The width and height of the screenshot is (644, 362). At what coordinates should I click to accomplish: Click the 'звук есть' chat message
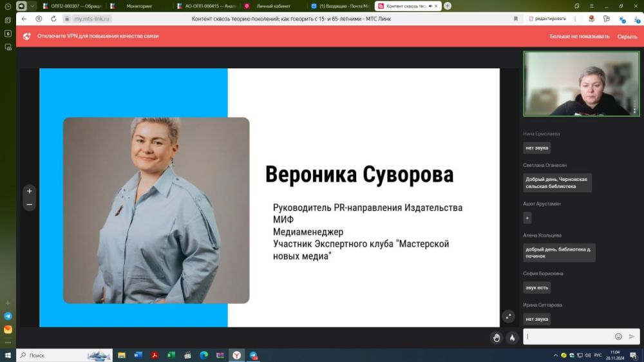[x=537, y=288]
